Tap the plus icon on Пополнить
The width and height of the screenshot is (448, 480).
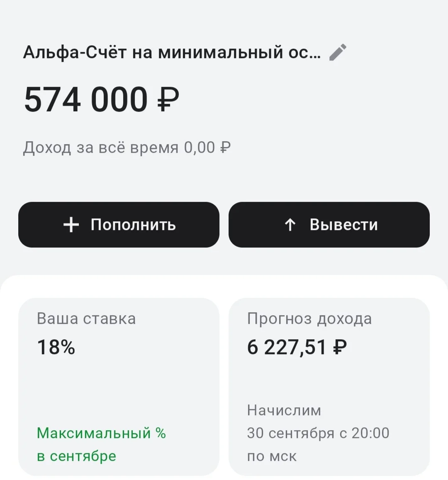[71, 225]
